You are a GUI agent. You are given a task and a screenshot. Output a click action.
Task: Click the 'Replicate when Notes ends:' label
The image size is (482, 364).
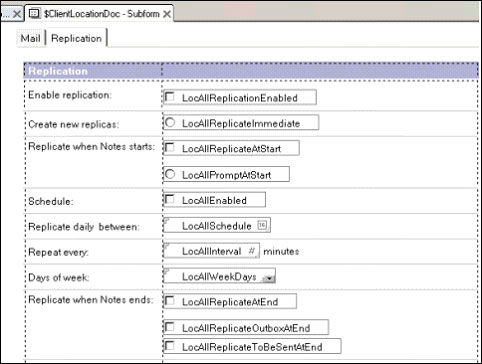(91, 300)
